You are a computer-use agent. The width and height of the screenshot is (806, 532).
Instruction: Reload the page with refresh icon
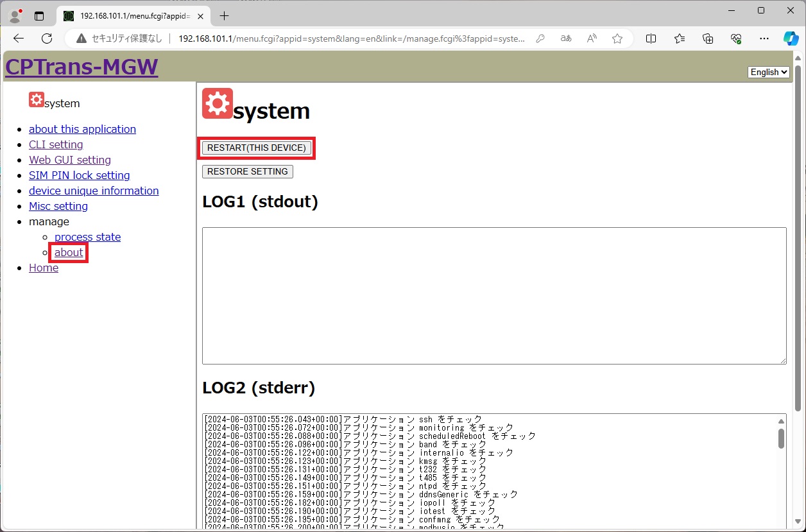click(x=47, y=39)
